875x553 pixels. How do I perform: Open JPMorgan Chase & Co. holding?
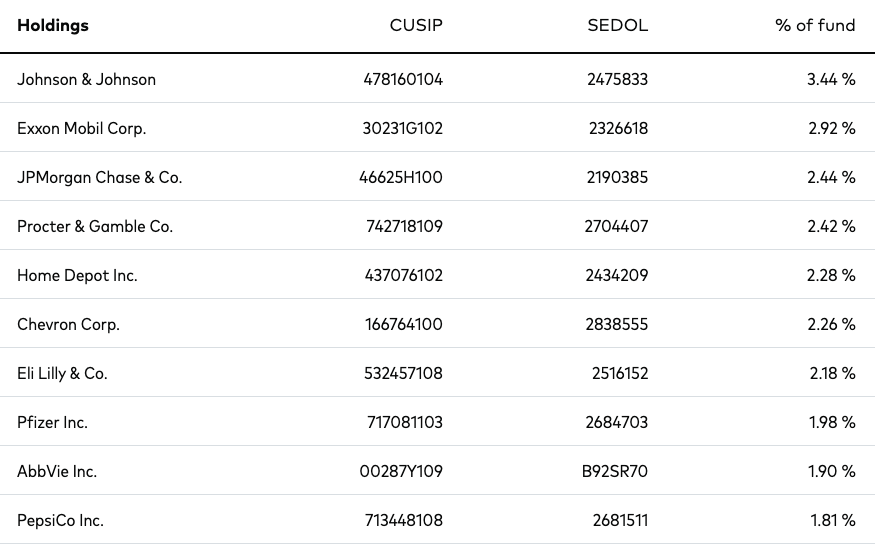tap(100, 177)
